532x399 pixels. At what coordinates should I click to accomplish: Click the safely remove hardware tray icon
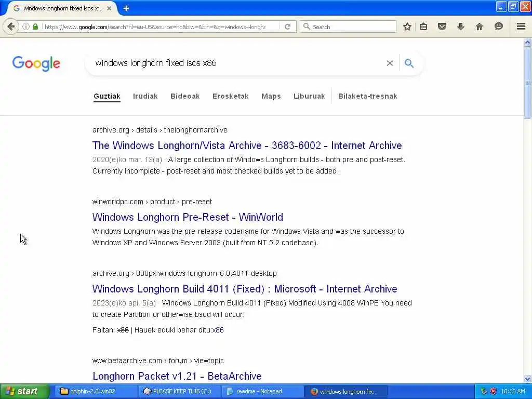[484, 391]
